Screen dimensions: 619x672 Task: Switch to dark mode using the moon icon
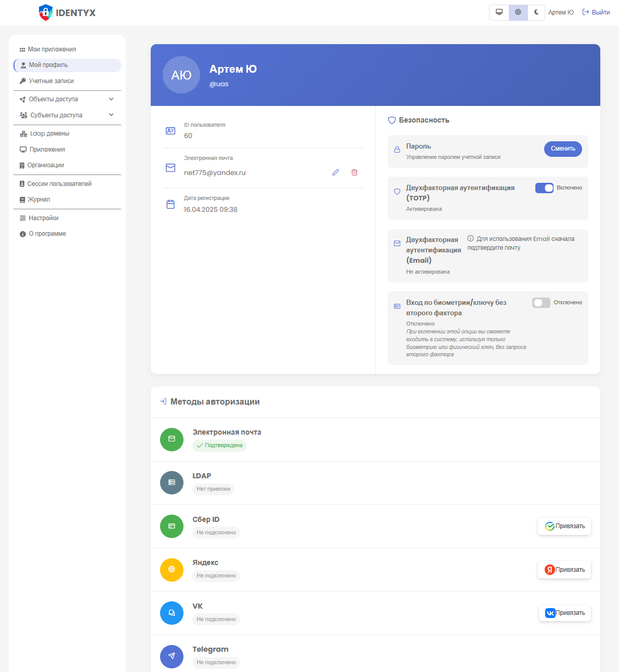click(x=536, y=12)
